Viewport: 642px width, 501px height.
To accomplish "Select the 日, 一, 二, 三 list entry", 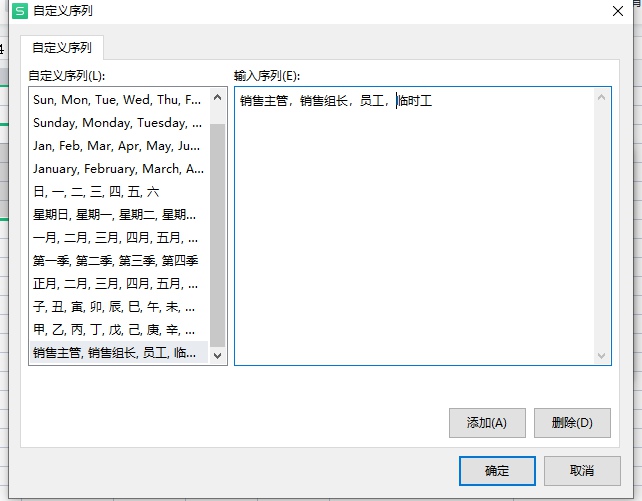I will [119, 192].
